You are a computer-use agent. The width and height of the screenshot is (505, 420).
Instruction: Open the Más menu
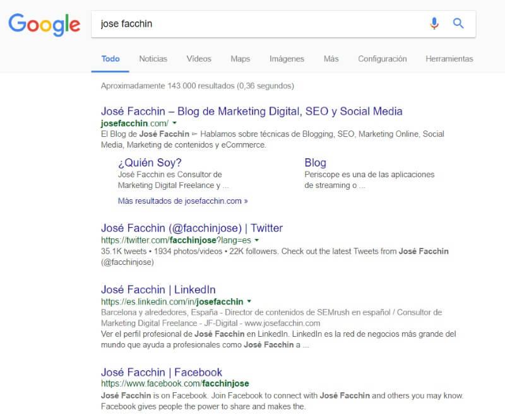(331, 59)
